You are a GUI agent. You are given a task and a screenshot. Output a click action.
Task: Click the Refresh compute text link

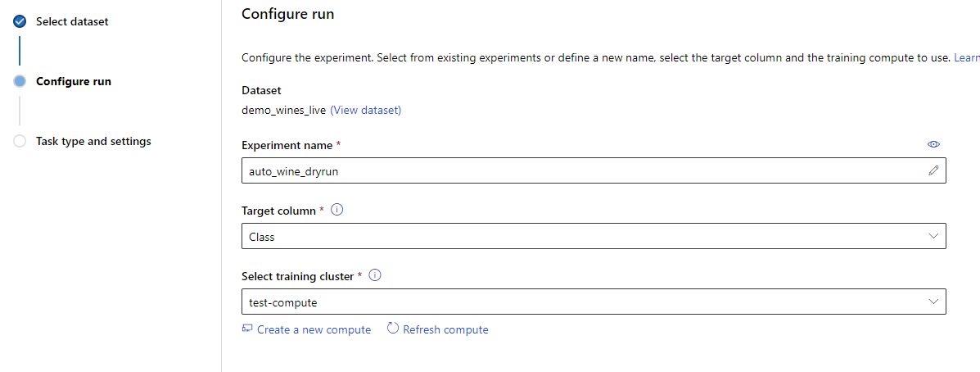pos(445,329)
